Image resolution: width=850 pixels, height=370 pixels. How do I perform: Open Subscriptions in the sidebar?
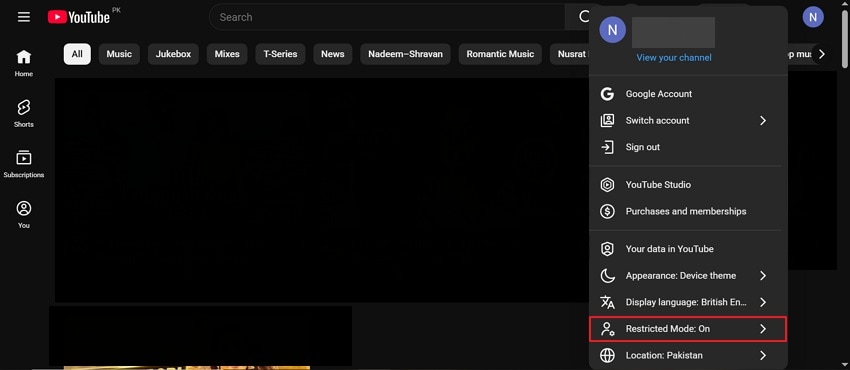24,164
